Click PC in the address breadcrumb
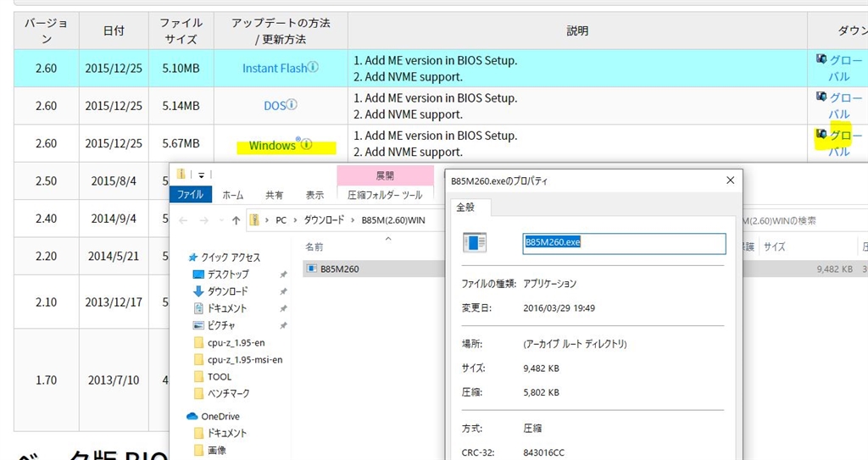Image resolution: width=868 pixels, height=460 pixels. tap(281, 220)
